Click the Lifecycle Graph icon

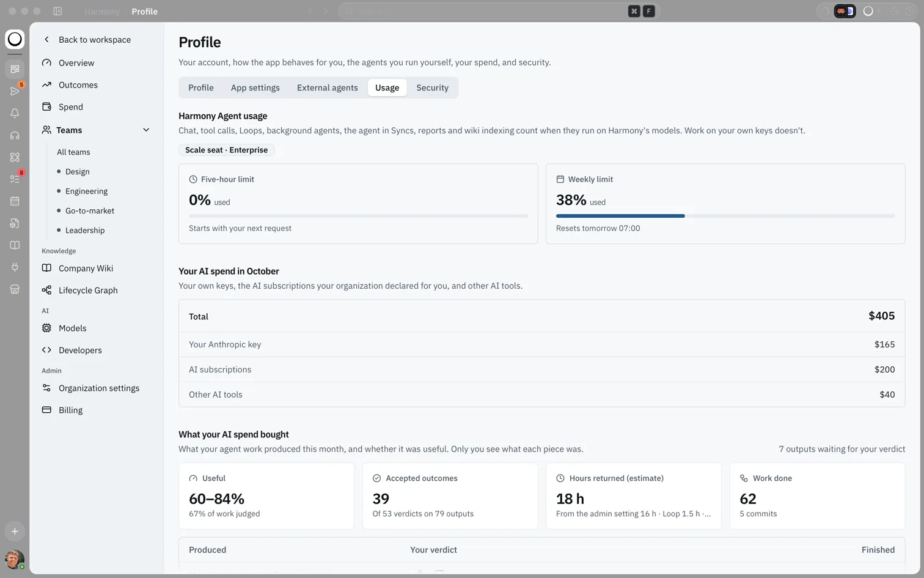coord(46,290)
